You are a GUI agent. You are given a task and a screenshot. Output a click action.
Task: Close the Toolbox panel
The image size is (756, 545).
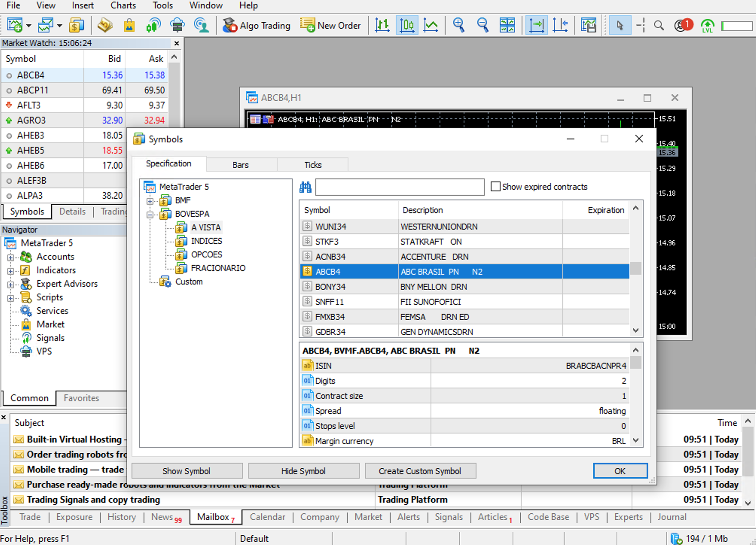tap(4, 417)
